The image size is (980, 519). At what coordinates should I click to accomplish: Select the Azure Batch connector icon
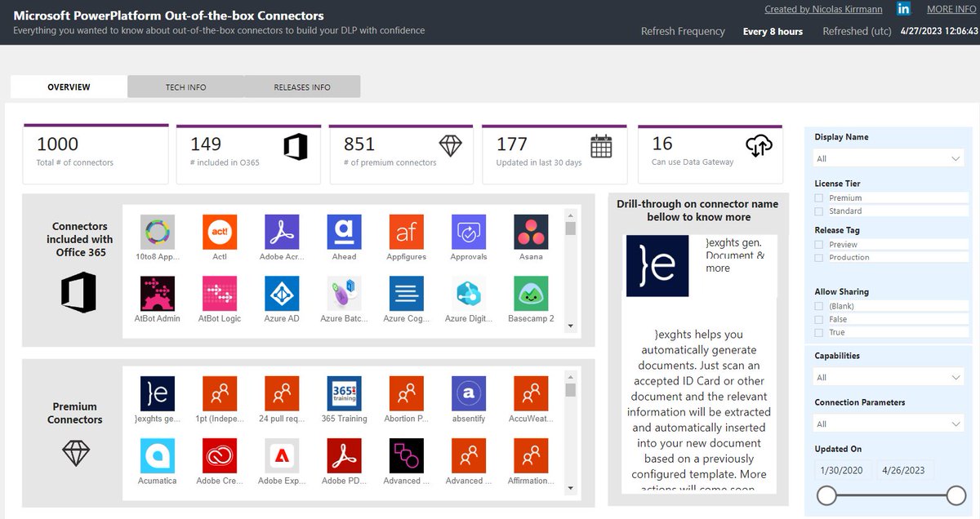click(x=344, y=294)
